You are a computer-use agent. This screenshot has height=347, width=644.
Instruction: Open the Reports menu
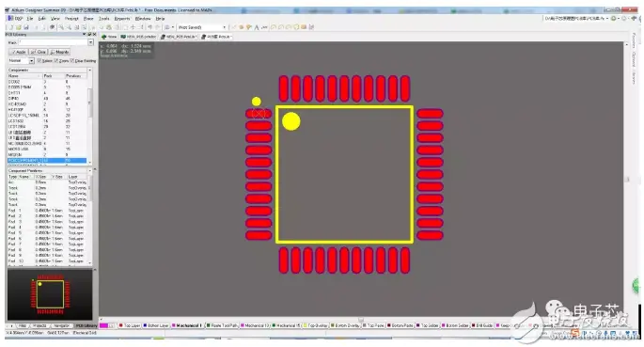[x=122, y=19]
